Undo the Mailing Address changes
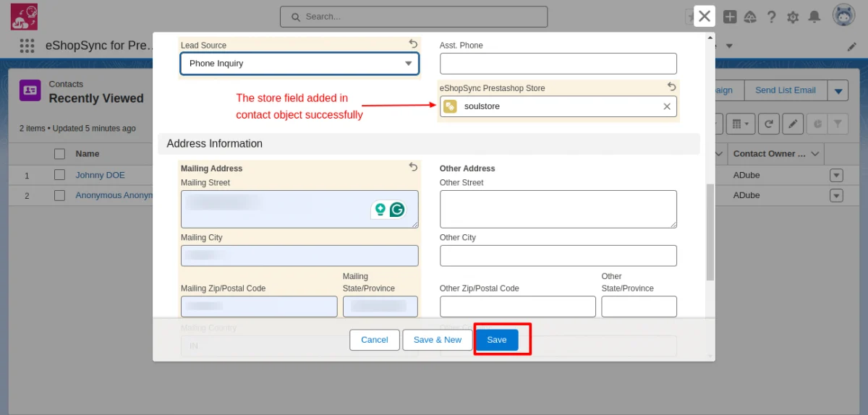This screenshot has width=868, height=415. pos(413,167)
